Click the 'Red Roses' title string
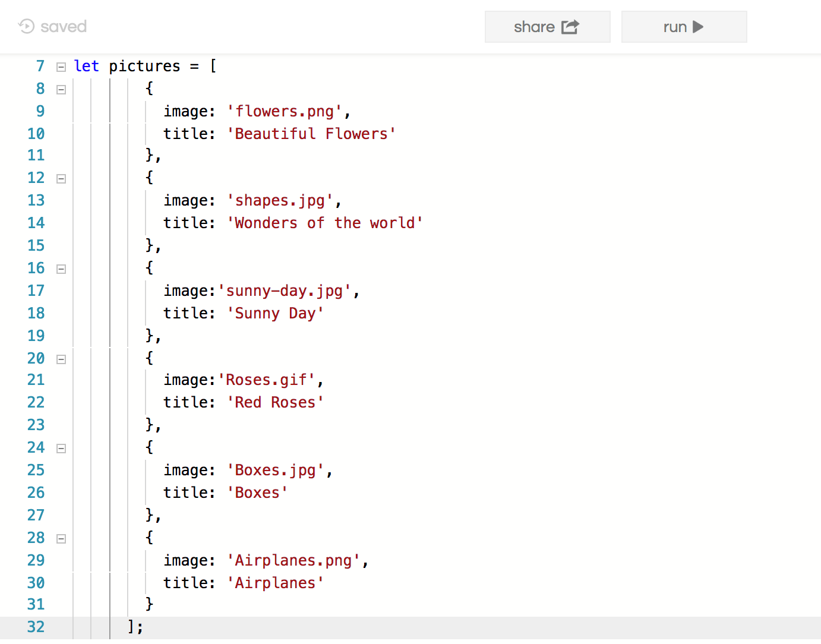Screen dimensions: 821x644 point(275,403)
